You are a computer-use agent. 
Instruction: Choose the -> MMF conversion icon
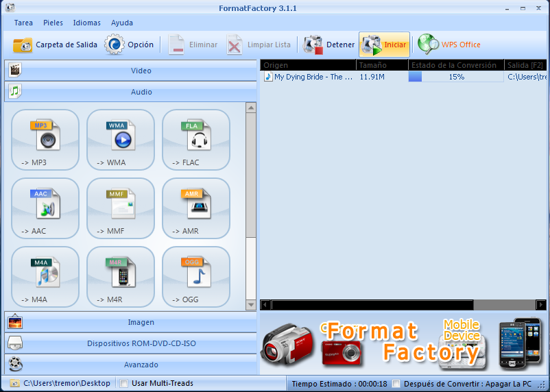[x=121, y=208]
